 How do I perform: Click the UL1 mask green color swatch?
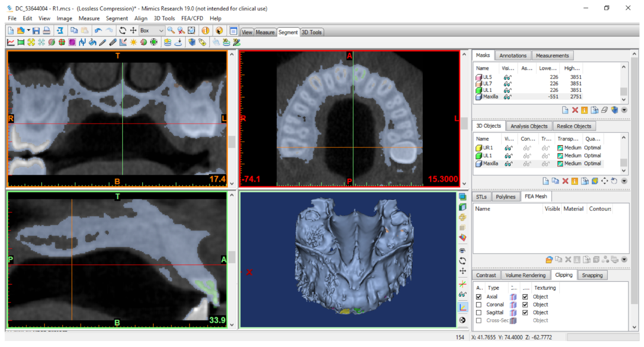[x=479, y=91]
